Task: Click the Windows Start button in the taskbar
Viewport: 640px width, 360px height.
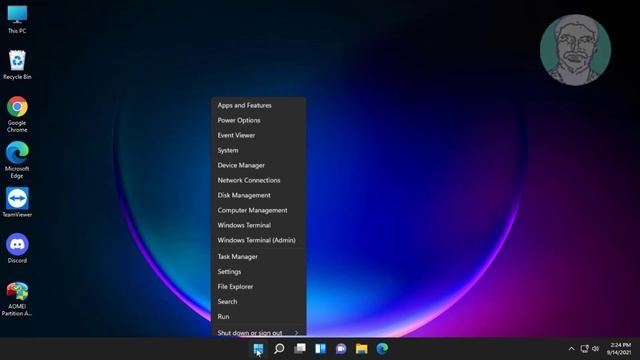Action: (258, 349)
